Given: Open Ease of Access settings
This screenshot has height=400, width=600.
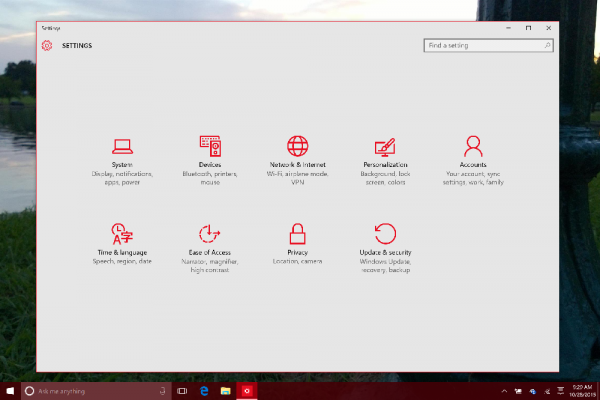Looking at the screenshot, I should [x=210, y=248].
